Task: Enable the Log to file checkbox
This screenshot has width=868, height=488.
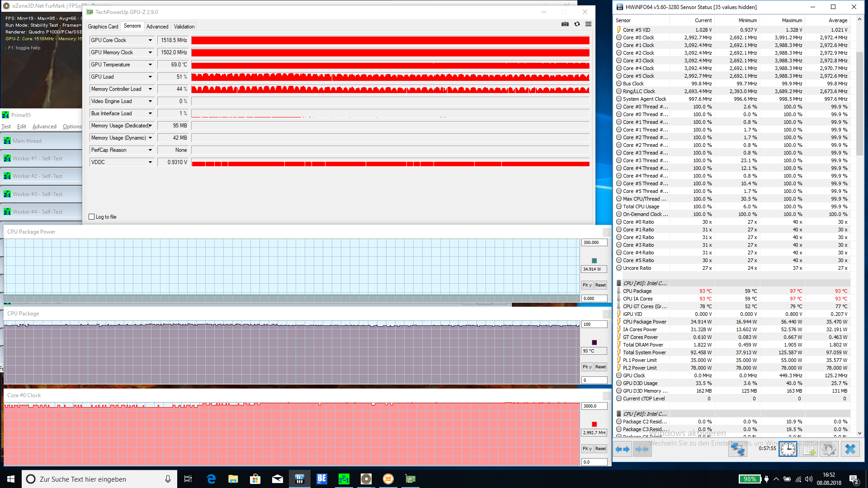Action: tap(92, 217)
